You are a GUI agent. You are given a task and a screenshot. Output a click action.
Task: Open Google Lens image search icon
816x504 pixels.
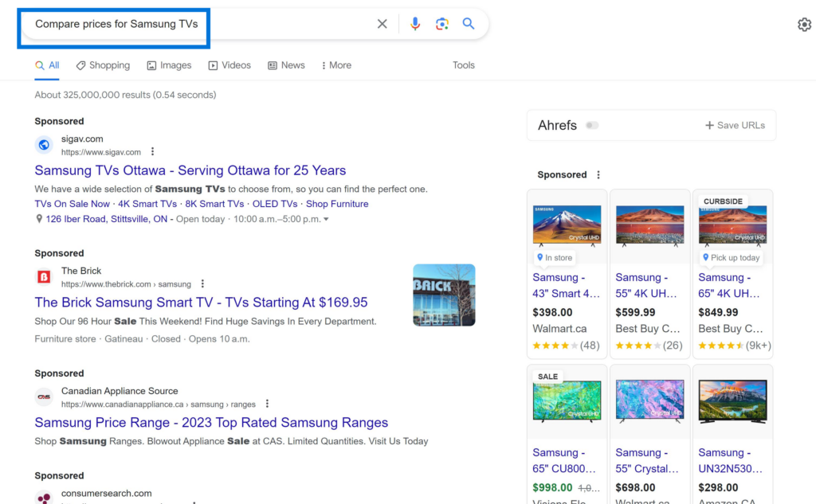[441, 24]
